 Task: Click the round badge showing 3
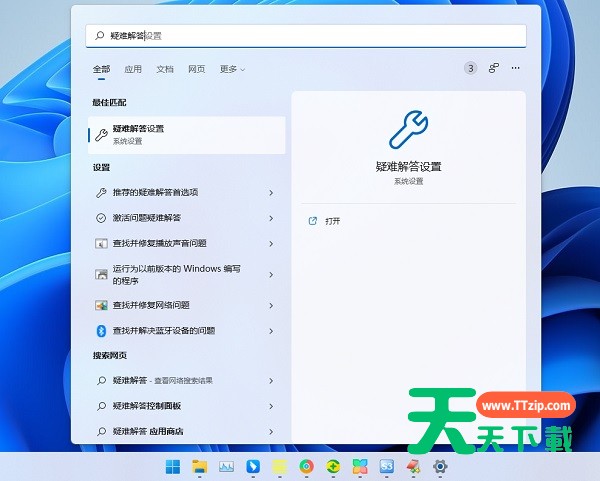pyautogui.click(x=471, y=68)
